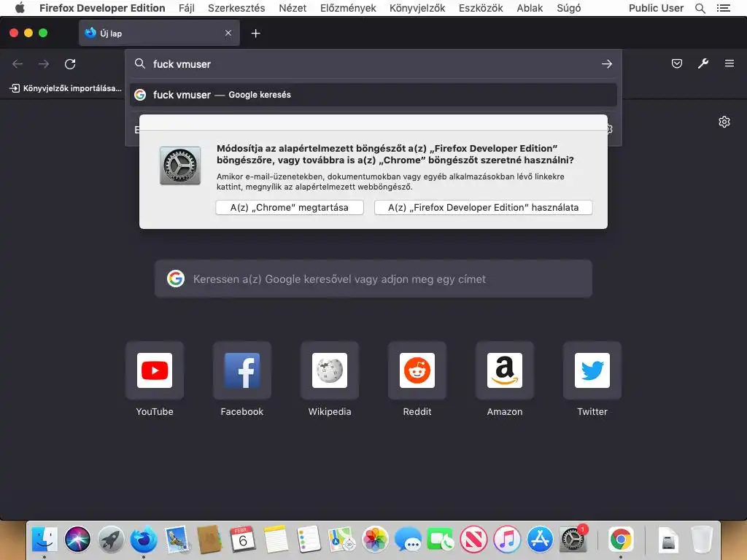
Task: Click Könyvjelzők importálása bookmark toolbar item
Action: (x=66, y=88)
